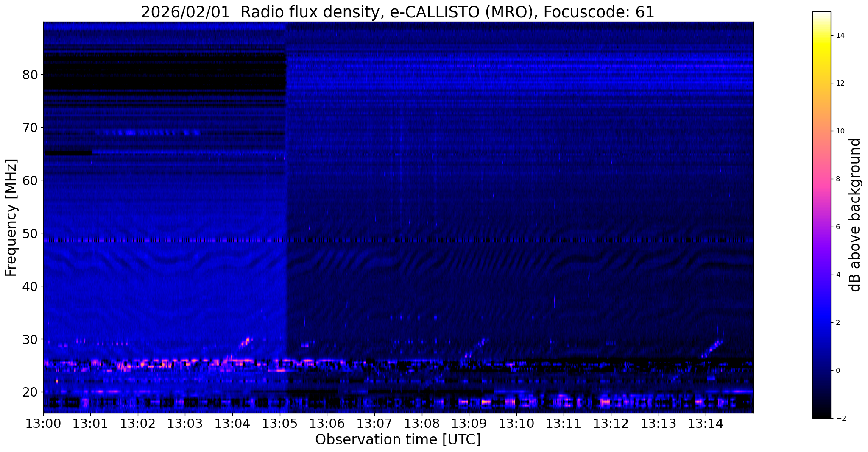Screen dimensions: 868x452
Task: Click the 13:09 time tick label
Action: [x=469, y=424]
